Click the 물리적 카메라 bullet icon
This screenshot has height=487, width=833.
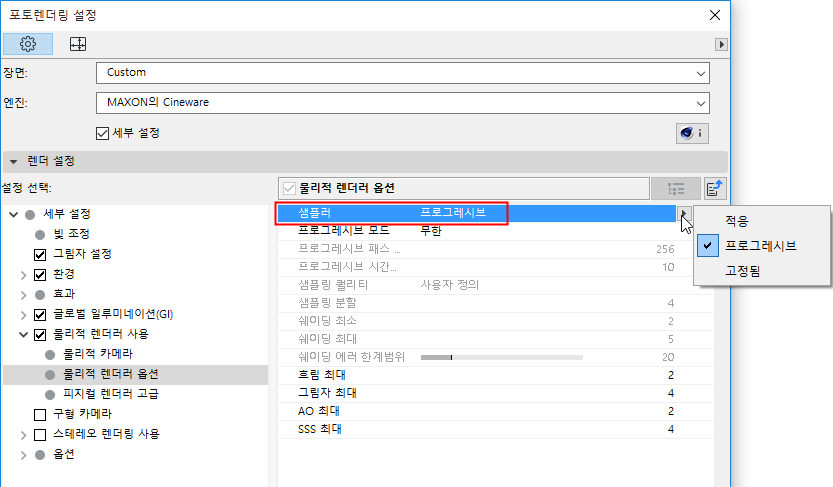point(50,354)
